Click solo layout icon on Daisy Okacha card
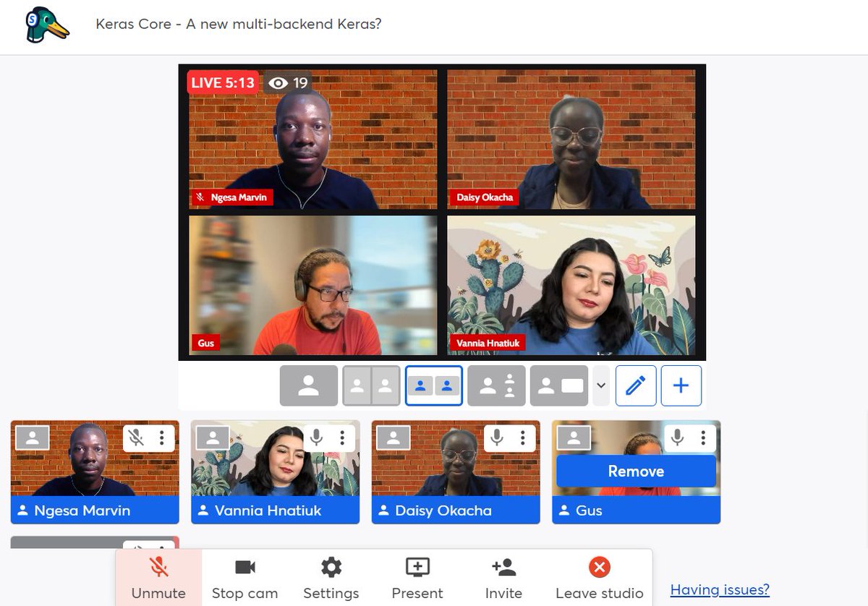Viewport: 868px width, 606px height. click(x=393, y=438)
